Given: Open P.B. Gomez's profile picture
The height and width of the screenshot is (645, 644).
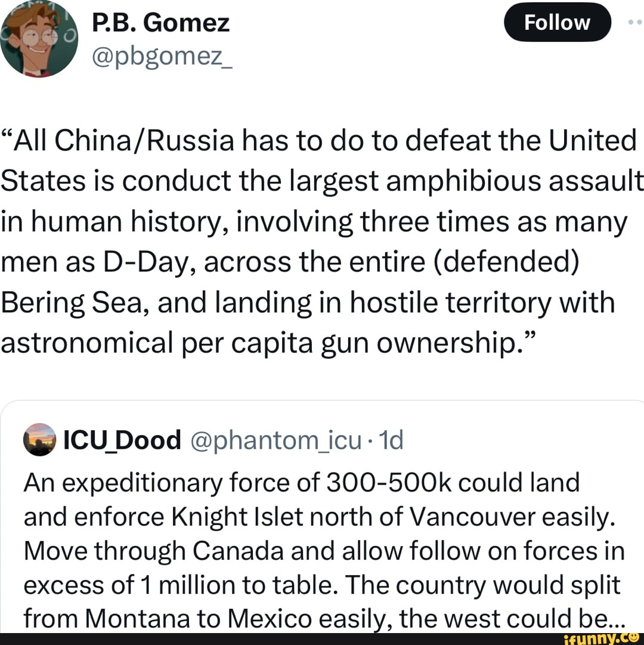Looking at the screenshot, I should 39,39.
